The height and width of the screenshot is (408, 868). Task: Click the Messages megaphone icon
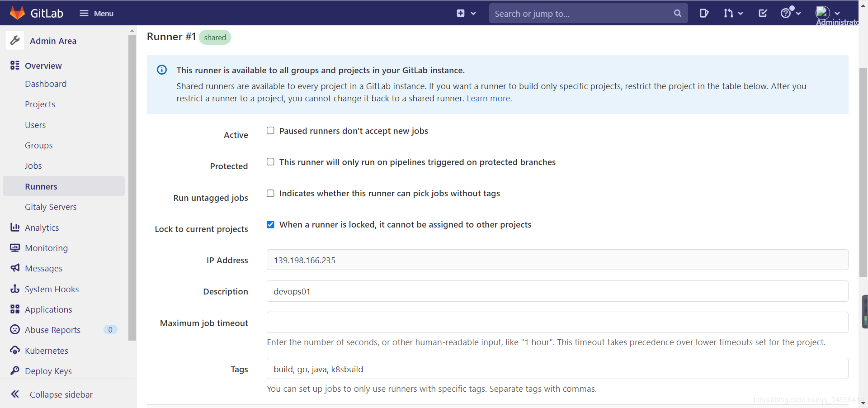[15, 268]
